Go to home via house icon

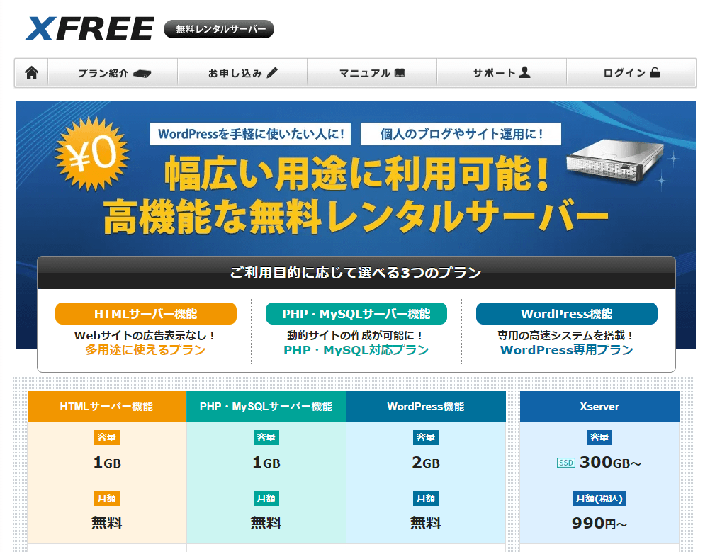coord(31,72)
